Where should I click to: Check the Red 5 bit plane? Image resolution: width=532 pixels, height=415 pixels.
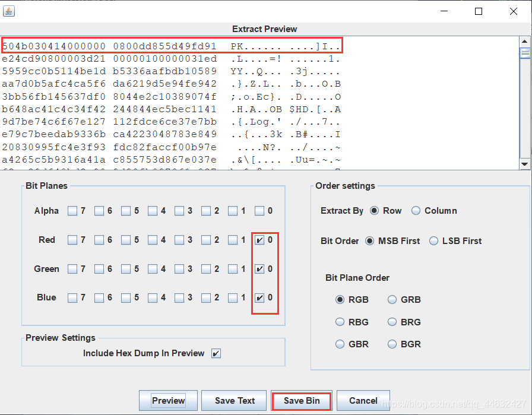click(x=126, y=240)
